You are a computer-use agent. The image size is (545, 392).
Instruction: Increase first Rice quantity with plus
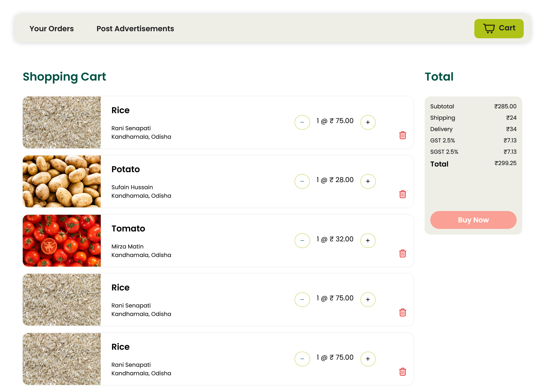368,122
